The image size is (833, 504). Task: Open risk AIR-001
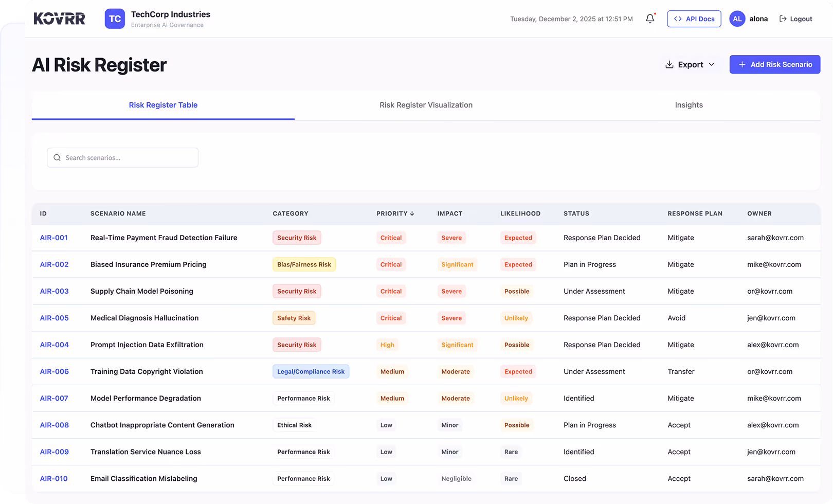tap(54, 238)
